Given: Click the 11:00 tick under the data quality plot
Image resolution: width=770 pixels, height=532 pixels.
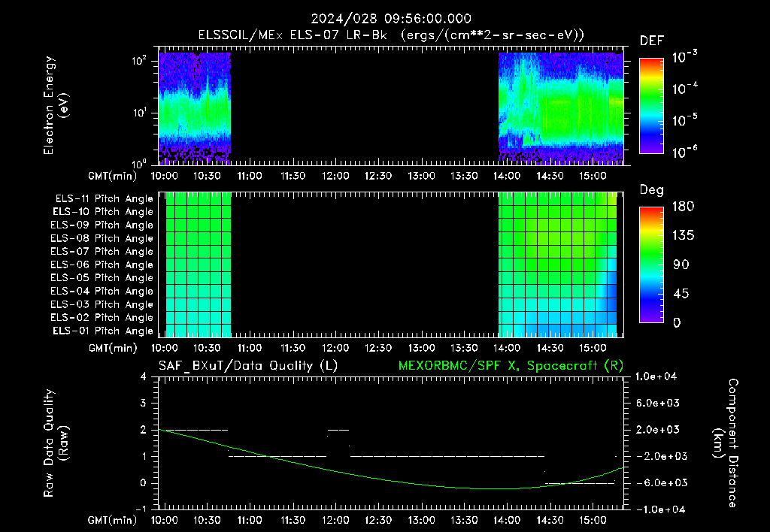Looking at the screenshot, I should (250, 520).
